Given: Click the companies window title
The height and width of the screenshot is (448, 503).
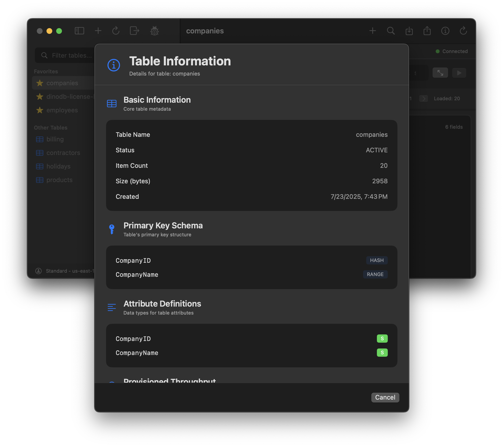Looking at the screenshot, I should [x=205, y=31].
